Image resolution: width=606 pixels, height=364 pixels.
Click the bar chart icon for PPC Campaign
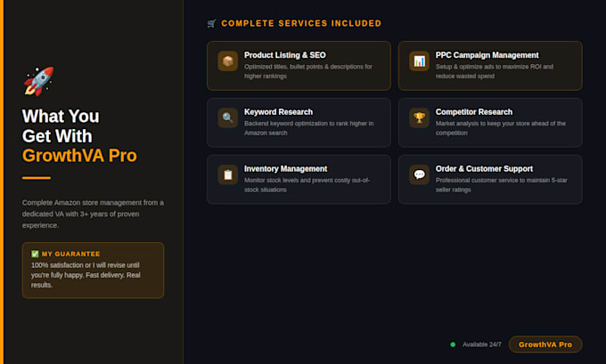point(420,61)
